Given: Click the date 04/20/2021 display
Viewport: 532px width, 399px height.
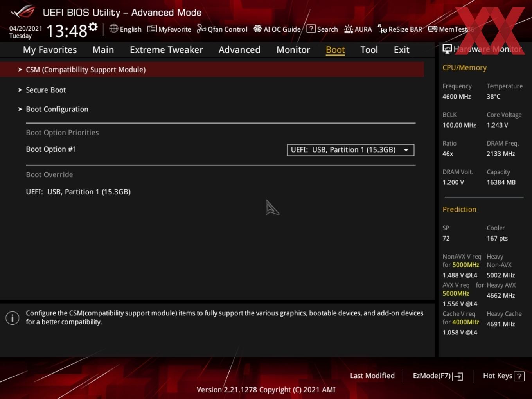Looking at the screenshot, I should (x=25, y=29).
